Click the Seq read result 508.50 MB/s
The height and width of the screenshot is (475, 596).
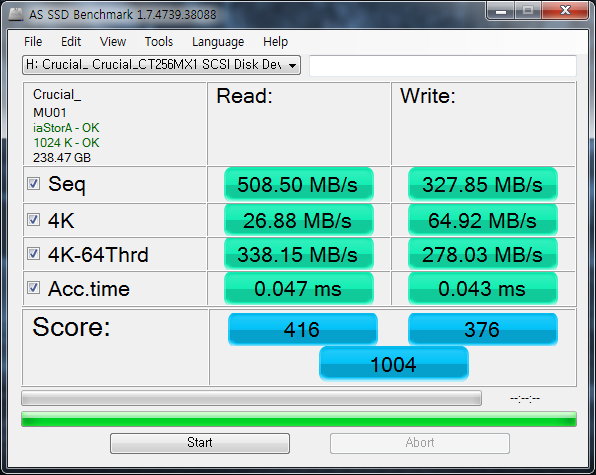click(299, 185)
